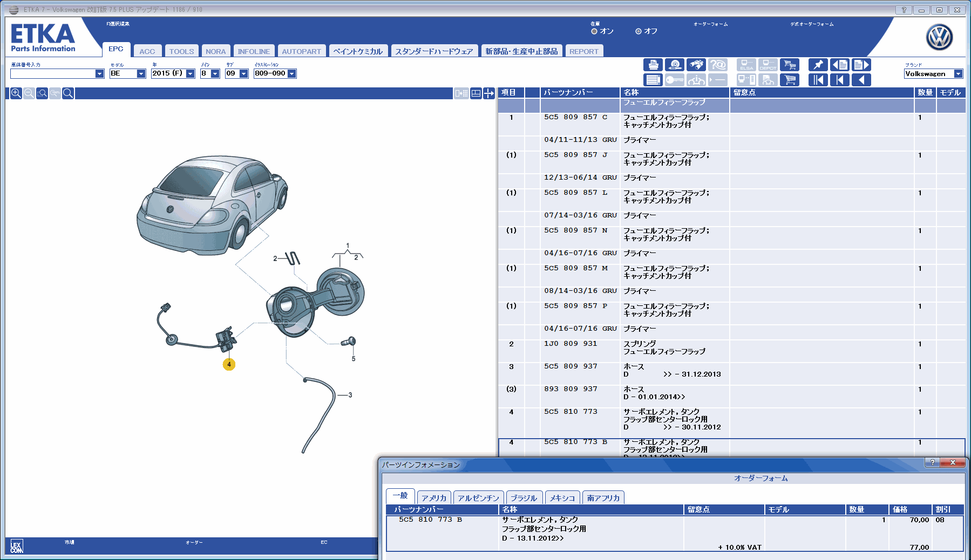Open the wheel and tyre search icon
The width and height of the screenshot is (971, 560).
(675, 65)
